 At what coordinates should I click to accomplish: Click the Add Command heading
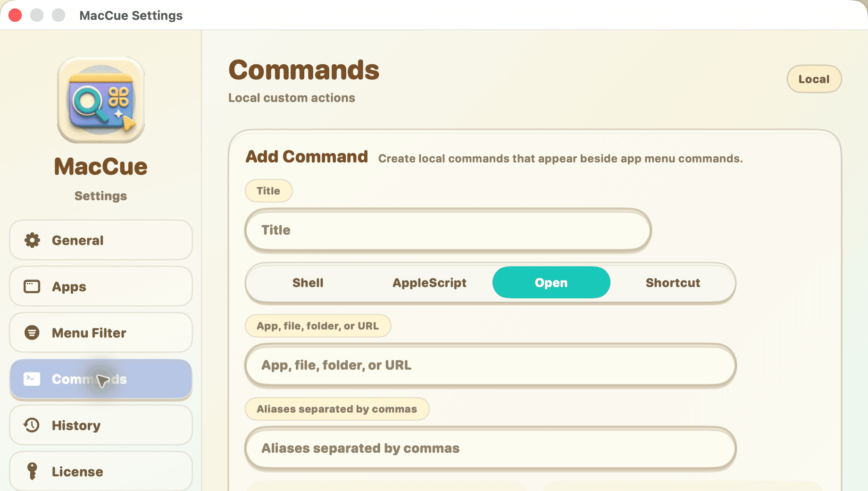tap(307, 157)
